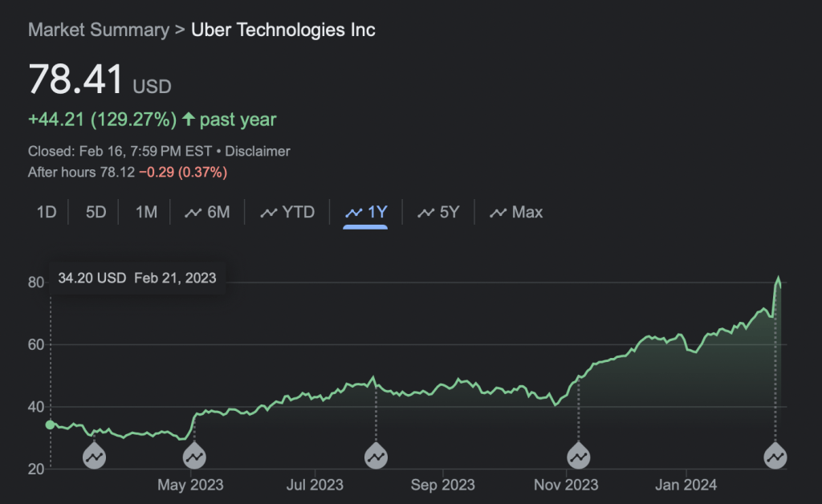Click the rightmost event marker icon at February 2024

point(775,457)
